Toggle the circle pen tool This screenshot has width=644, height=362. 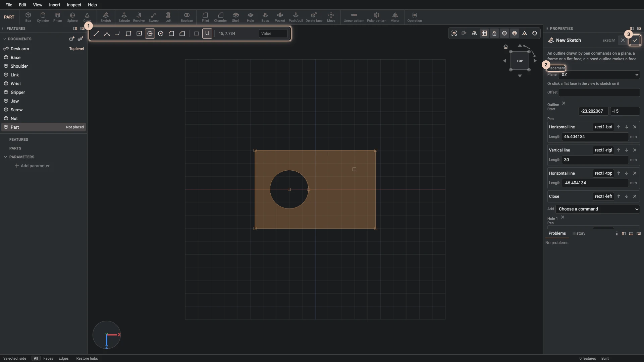[x=150, y=34]
